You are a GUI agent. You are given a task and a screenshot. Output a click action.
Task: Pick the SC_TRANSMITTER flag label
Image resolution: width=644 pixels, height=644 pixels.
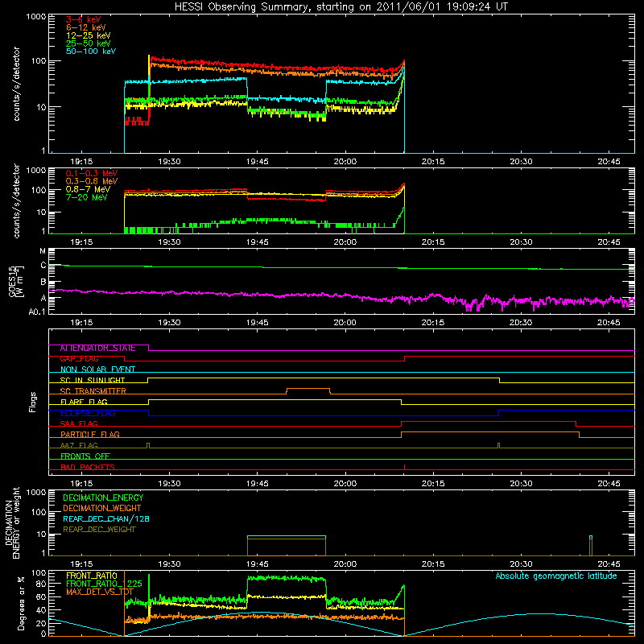tap(93, 390)
